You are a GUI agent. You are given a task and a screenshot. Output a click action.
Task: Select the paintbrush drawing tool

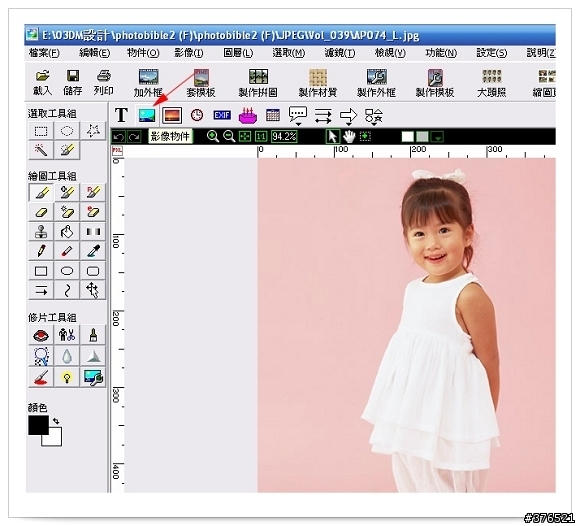pyautogui.click(x=41, y=192)
